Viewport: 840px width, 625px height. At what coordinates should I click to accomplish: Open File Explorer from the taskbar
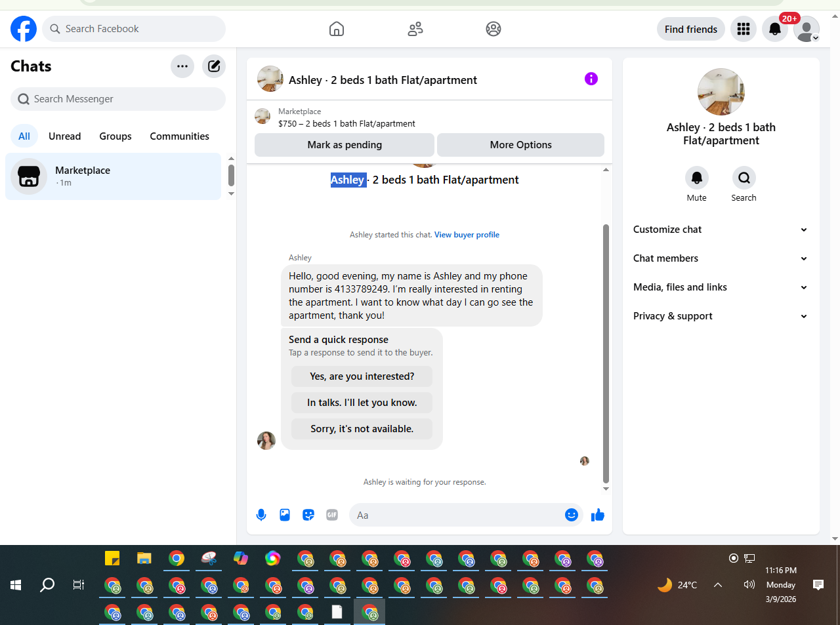point(144,558)
